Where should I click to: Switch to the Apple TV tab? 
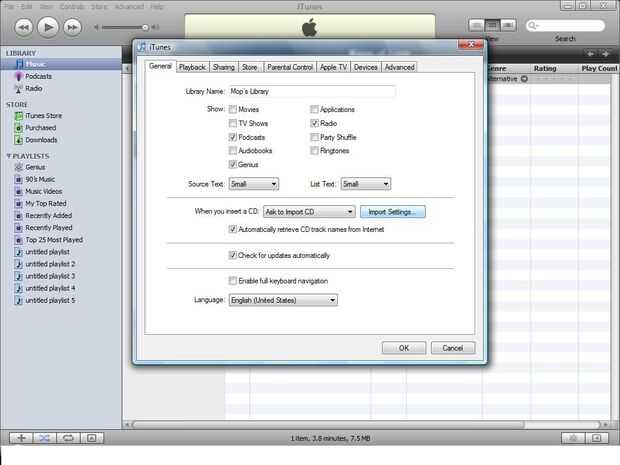pos(333,67)
